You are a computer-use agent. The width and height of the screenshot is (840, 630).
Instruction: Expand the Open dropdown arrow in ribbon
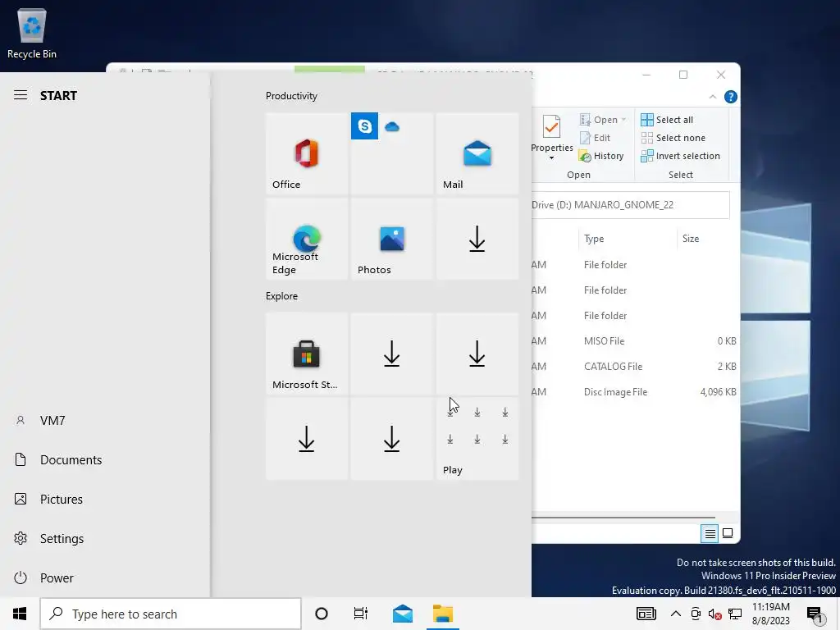623,120
